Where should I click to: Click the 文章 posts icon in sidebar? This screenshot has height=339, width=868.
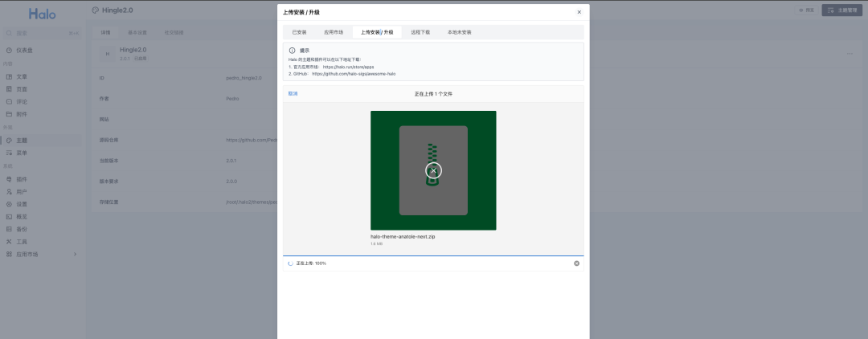click(9, 77)
